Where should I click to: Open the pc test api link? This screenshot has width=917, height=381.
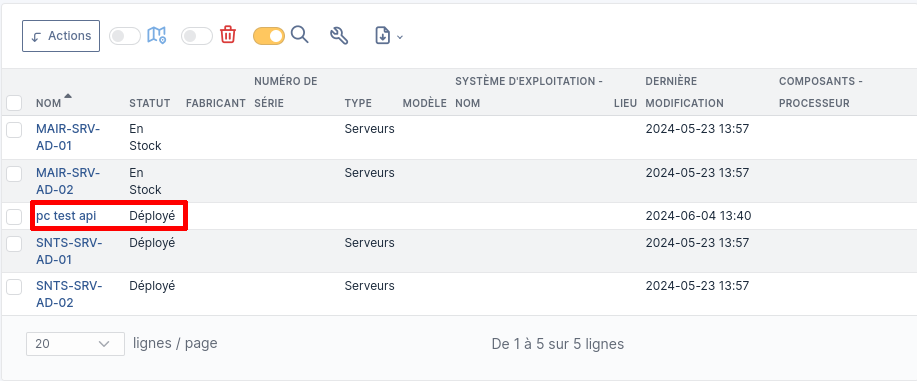point(66,216)
